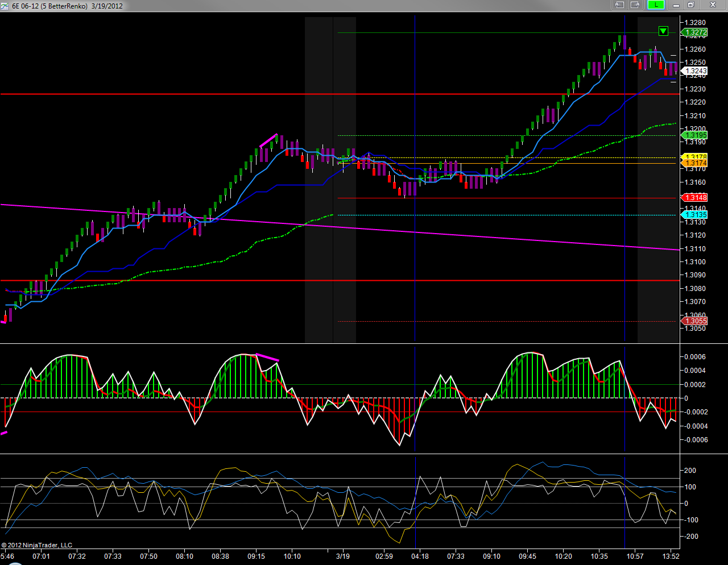Click the 3/19 date label on the time axis

click(x=343, y=556)
